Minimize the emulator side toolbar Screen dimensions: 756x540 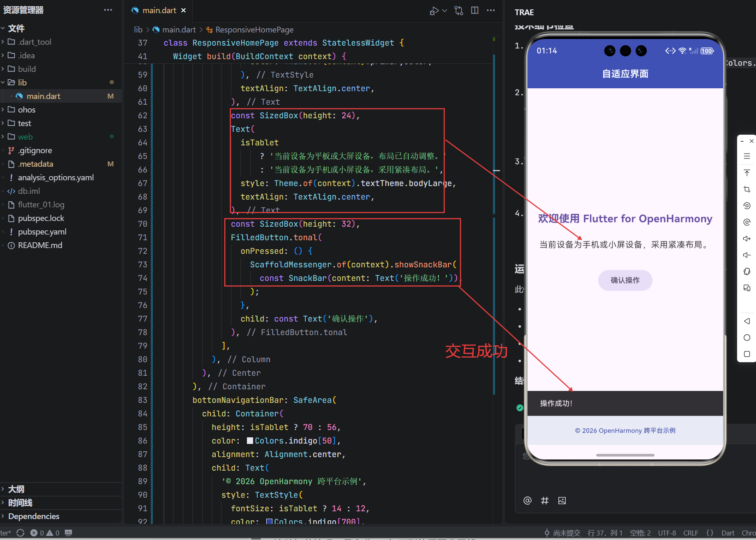pyautogui.click(x=742, y=141)
